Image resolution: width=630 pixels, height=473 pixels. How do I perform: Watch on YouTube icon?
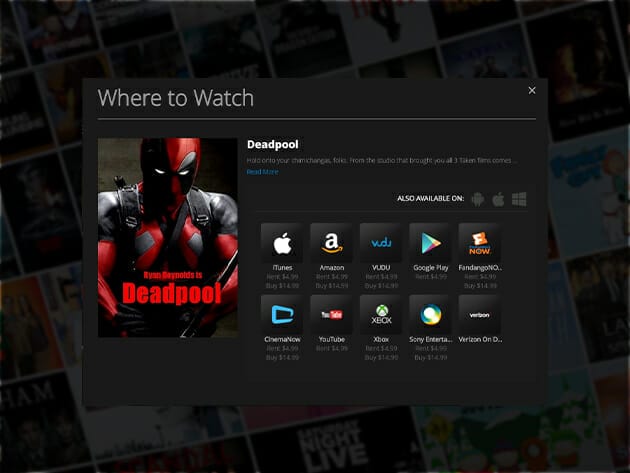(x=331, y=314)
